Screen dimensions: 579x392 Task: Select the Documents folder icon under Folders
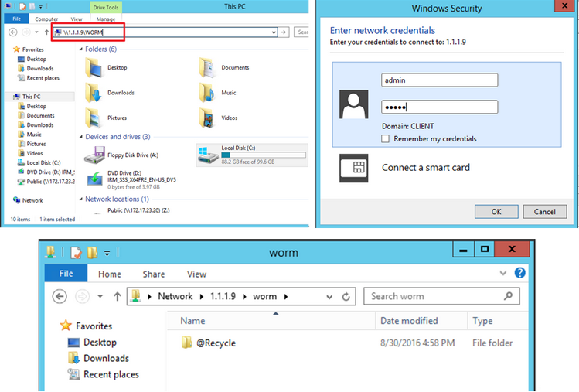(207, 67)
